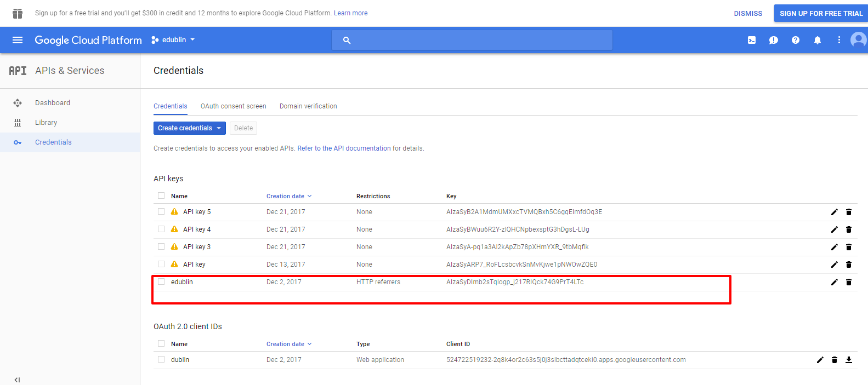Click the search magnifier icon
This screenshot has height=385, width=868.
(347, 40)
